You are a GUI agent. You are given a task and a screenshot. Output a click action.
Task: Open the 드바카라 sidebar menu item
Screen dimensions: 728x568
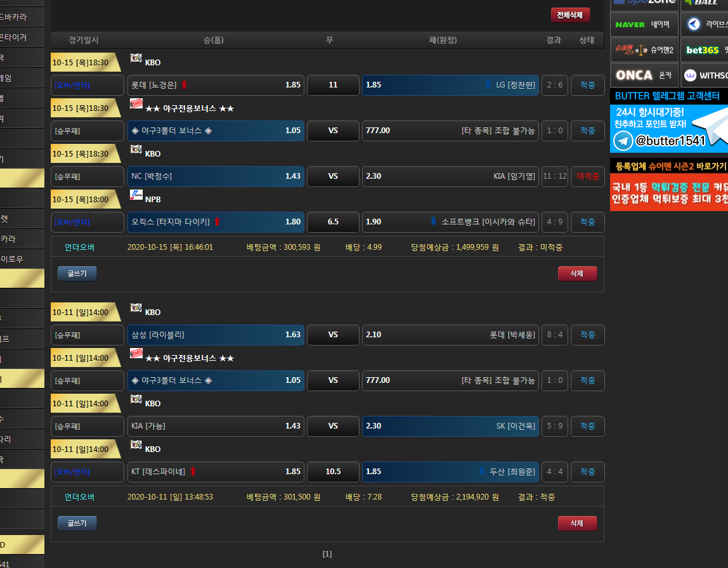tap(19, 17)
